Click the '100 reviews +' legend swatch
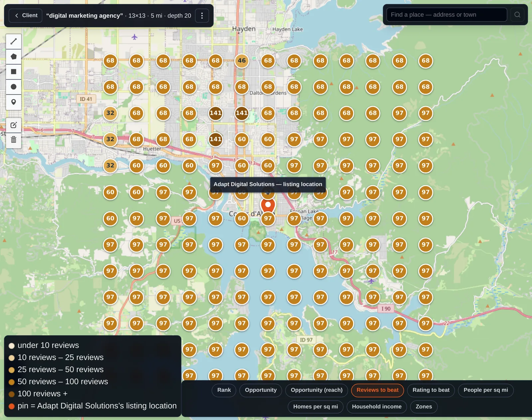 point(12,394)
